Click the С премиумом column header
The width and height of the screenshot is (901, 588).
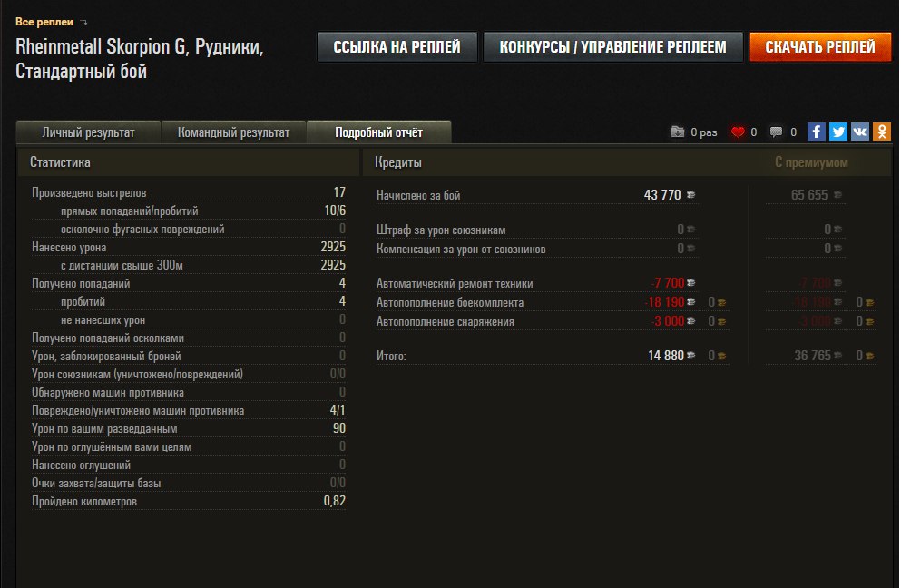tap(811, 162)
